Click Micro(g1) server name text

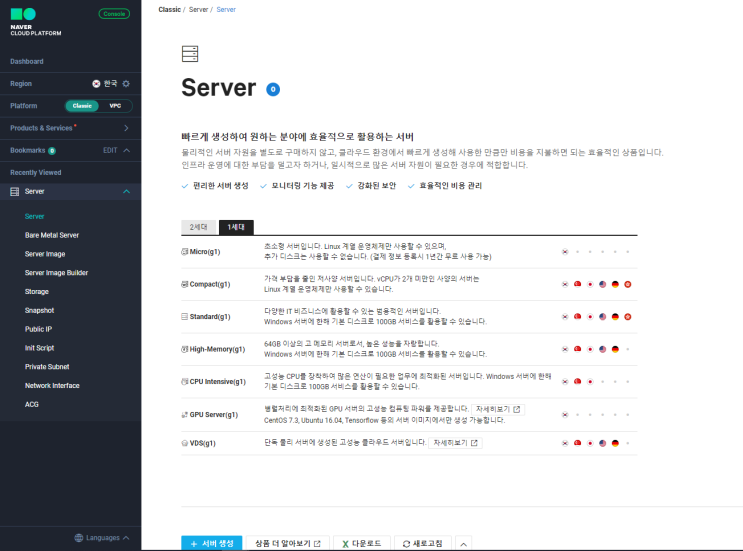pos(205,252)
